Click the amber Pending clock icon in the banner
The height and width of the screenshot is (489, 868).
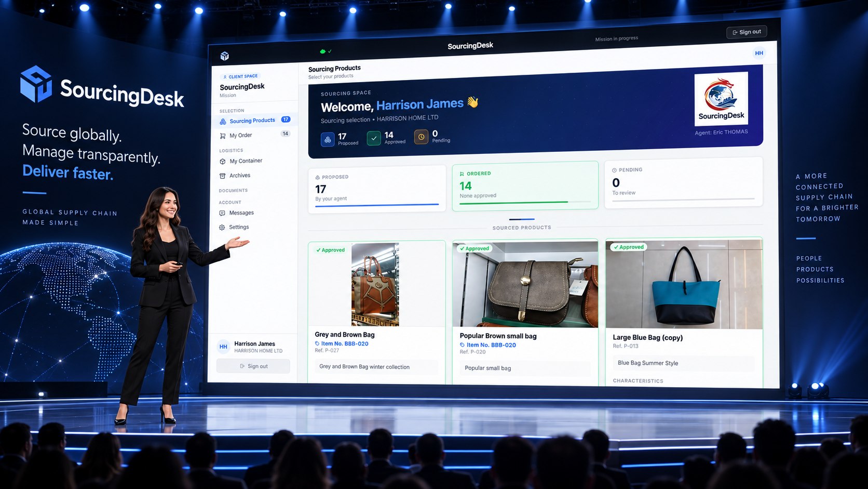421,137
